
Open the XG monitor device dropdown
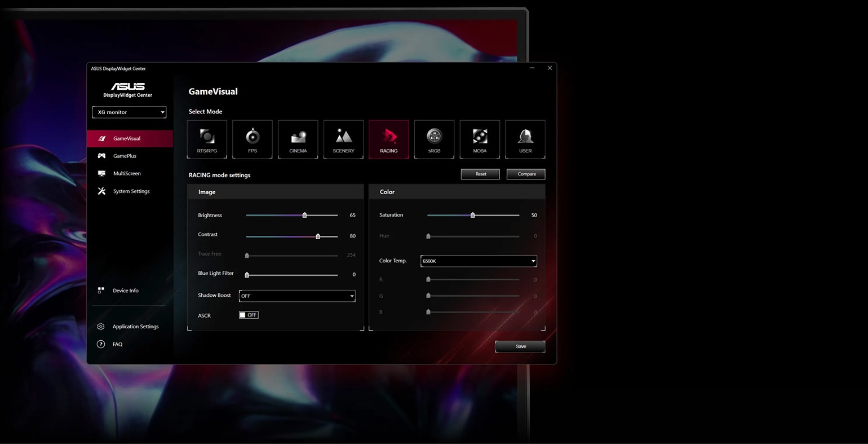[129, 112]
